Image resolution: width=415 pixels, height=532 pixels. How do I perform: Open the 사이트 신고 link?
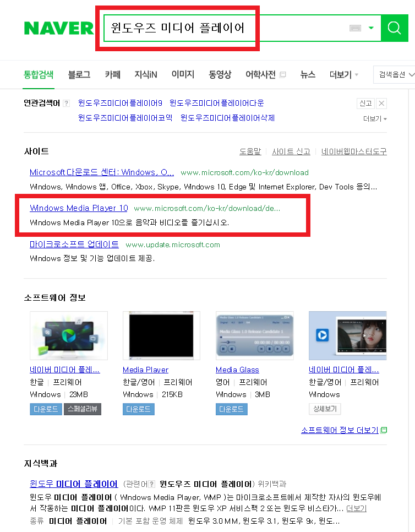291,151
